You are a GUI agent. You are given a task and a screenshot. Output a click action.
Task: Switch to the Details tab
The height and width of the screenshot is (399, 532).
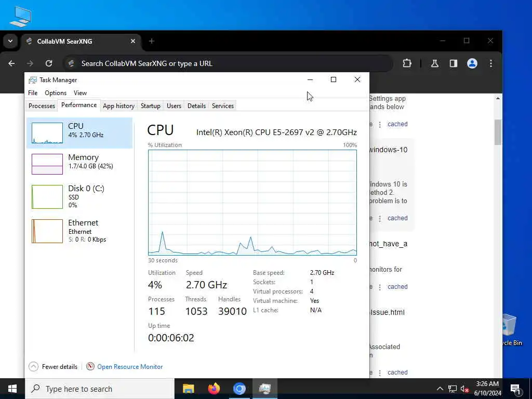click(x=196, y=106)
